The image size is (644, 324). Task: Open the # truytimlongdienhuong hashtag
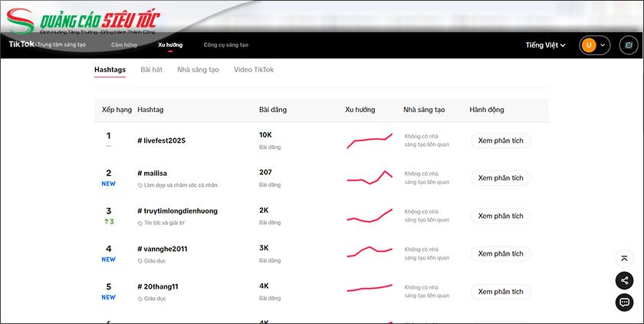pos(177,211)
